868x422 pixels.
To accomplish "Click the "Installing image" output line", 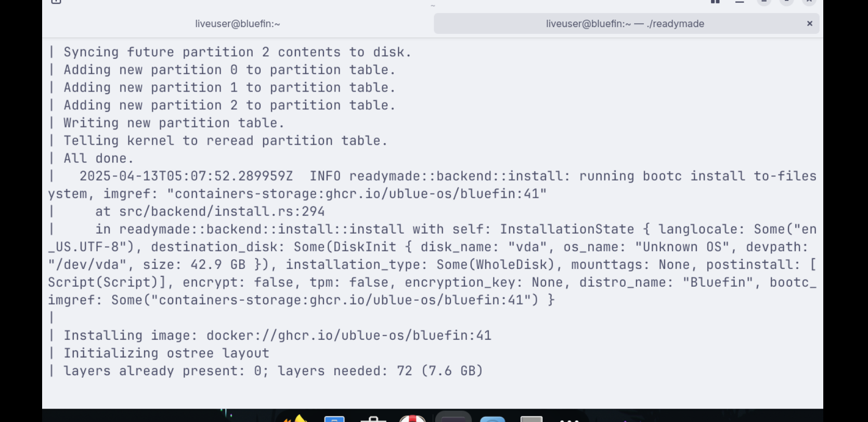I will click(277, 336).
